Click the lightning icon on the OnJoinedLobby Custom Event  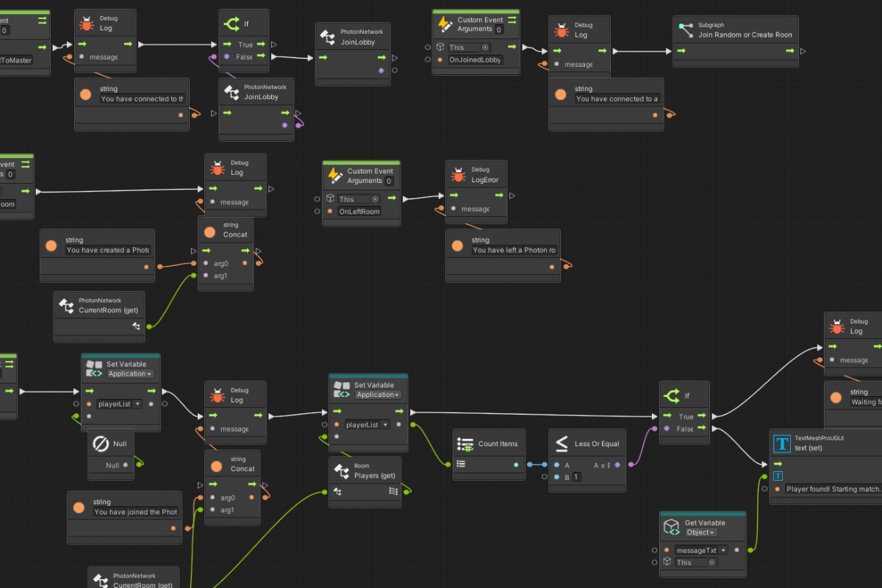pyautogui.click(x=445, y=24)
